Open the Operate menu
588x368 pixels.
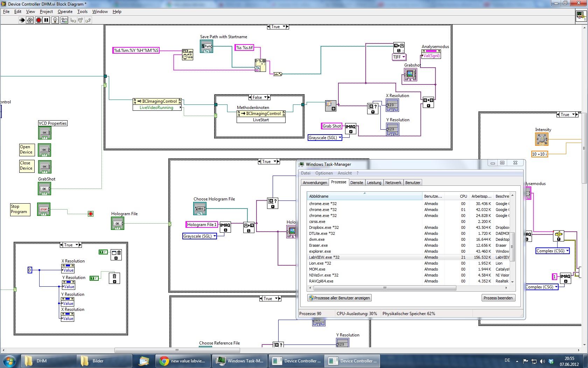(x=65, y=12)
